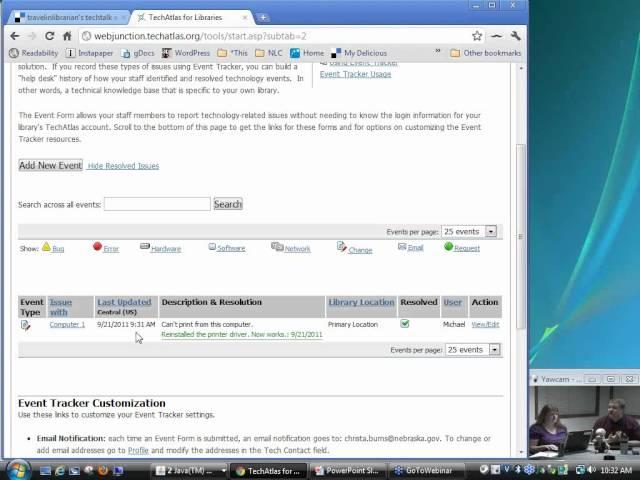Screen dimensions: 640x480
Task: Sort by the Last Updated column
Action: point(124,302)
